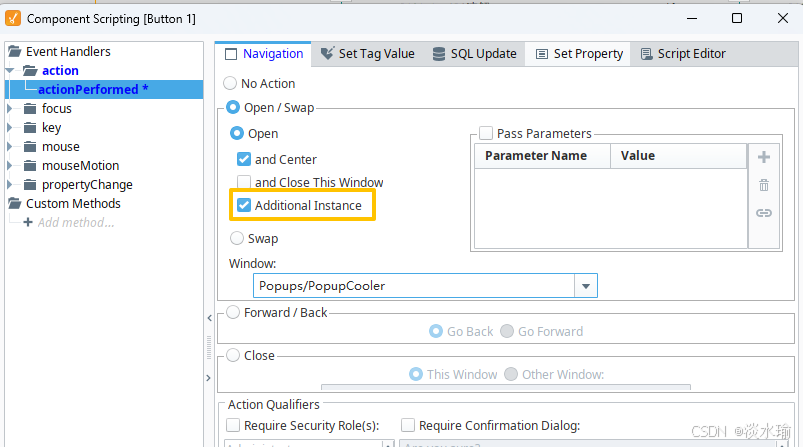Click the add parameter plus icon
803x447 pixels.
pos(764,157)
